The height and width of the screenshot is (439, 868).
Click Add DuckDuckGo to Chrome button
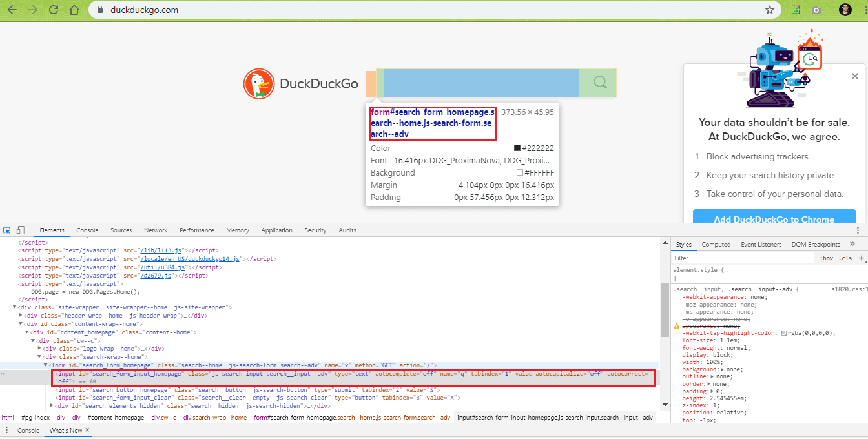pyautogui.click(x=774, y=219)
